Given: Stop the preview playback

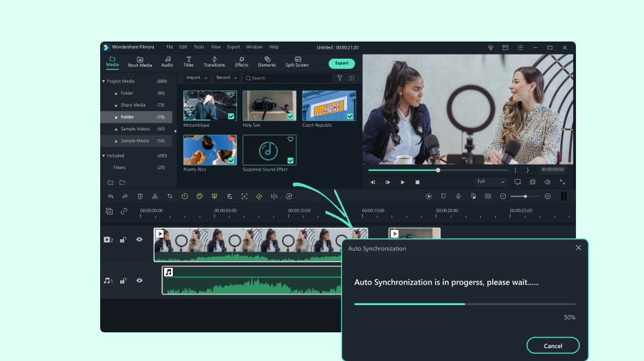Looking at the screenshot, I should [x=417, y=182].
